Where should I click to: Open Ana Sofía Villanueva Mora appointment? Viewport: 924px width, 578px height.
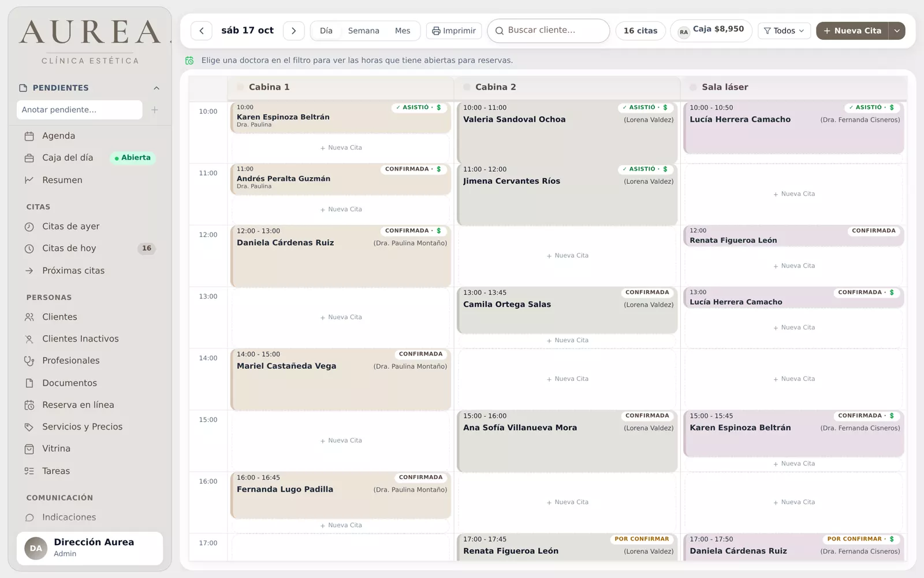point(567,441)
